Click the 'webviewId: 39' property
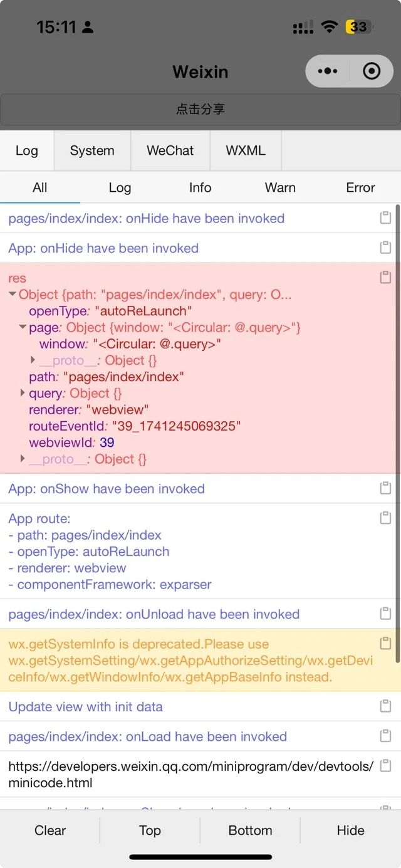The height and width of the screenshot is (868, 401). (x=71, y=442)
